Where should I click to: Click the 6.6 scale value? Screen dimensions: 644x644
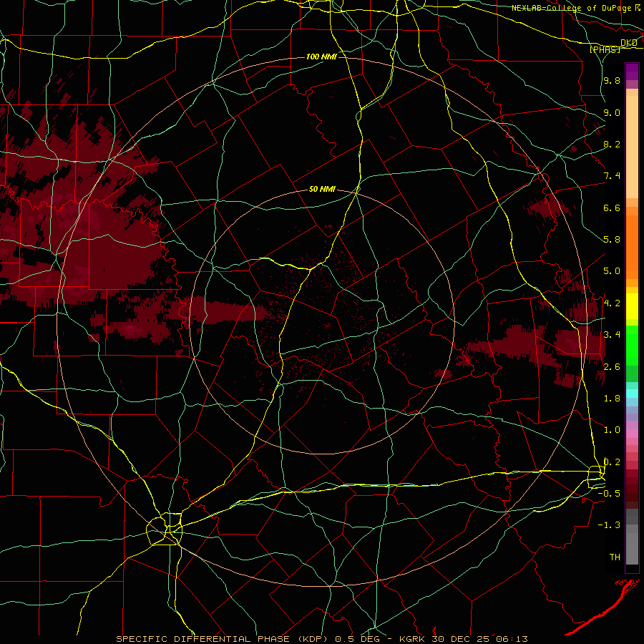coord(612,208)
